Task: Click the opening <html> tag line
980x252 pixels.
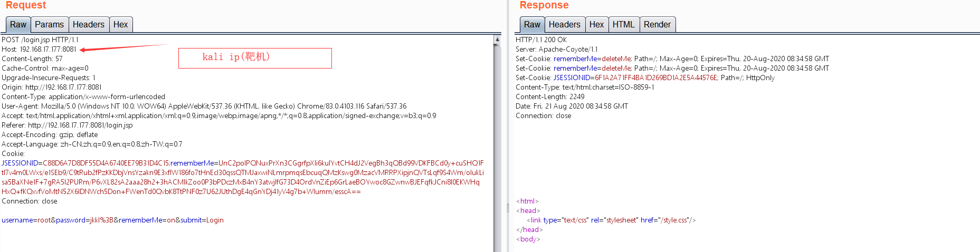Action: (x=527, y=201)
